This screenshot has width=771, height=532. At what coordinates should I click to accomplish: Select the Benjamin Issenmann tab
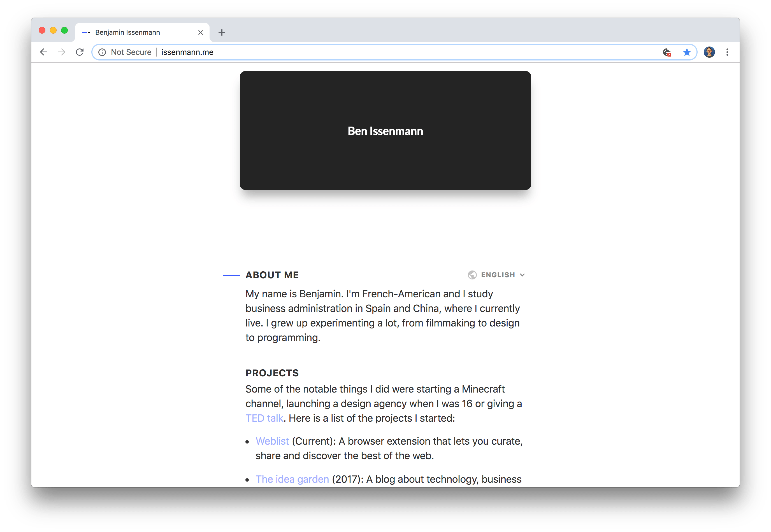pos(142,32)
